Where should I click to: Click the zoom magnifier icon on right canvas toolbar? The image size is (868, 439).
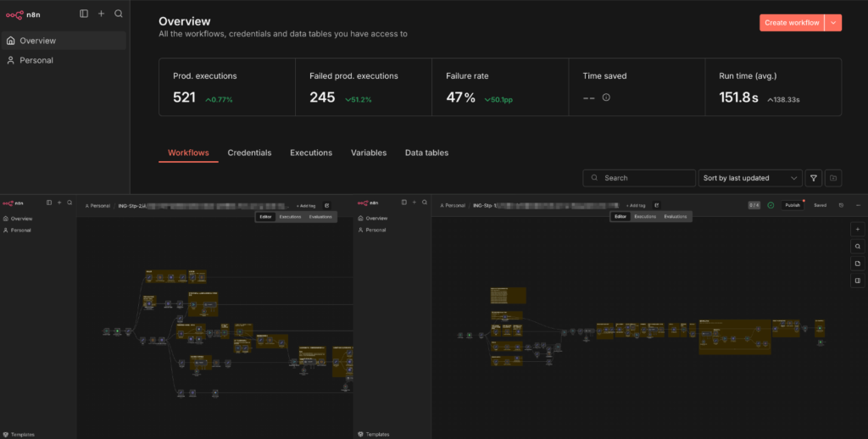tap(858, 247)
